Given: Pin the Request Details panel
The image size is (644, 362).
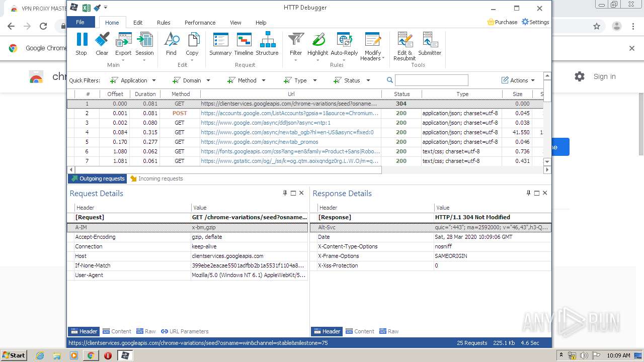Looking at the screenshot, I should (285, 193).
